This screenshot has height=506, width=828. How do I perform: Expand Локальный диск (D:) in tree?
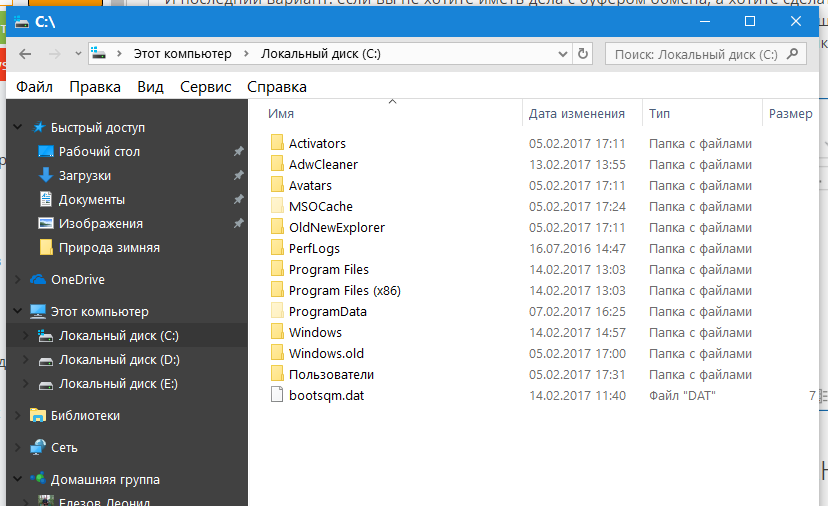click(x=25, y=360)
